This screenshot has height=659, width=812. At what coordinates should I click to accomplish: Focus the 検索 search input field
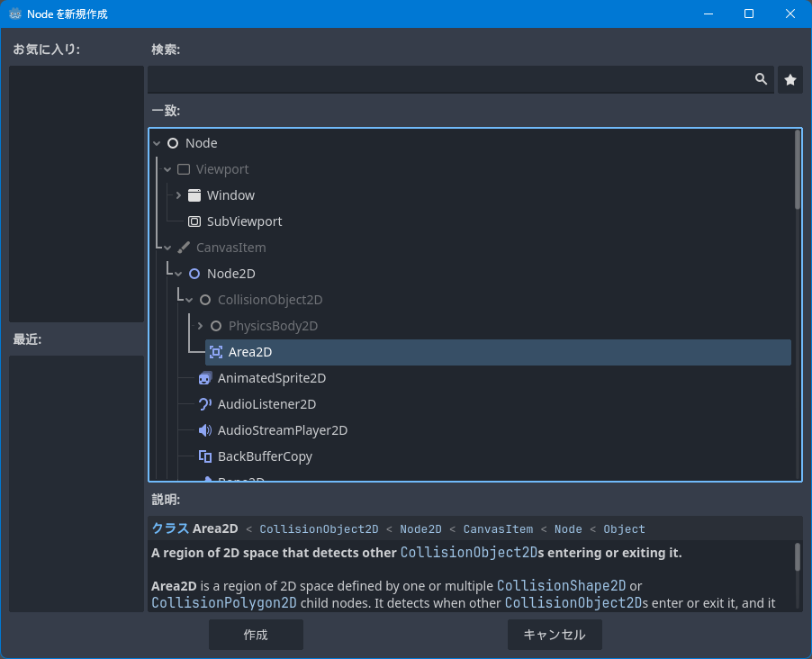460,80
